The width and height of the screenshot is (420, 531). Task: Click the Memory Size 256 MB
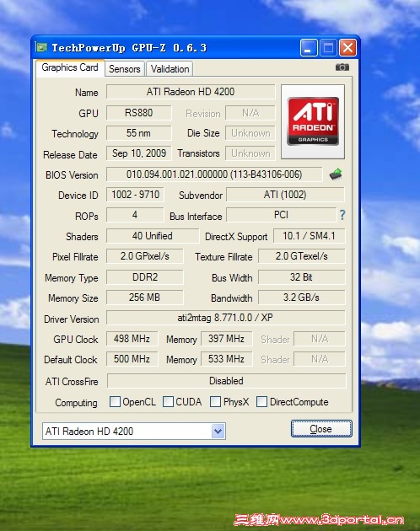tap(145, 298)
